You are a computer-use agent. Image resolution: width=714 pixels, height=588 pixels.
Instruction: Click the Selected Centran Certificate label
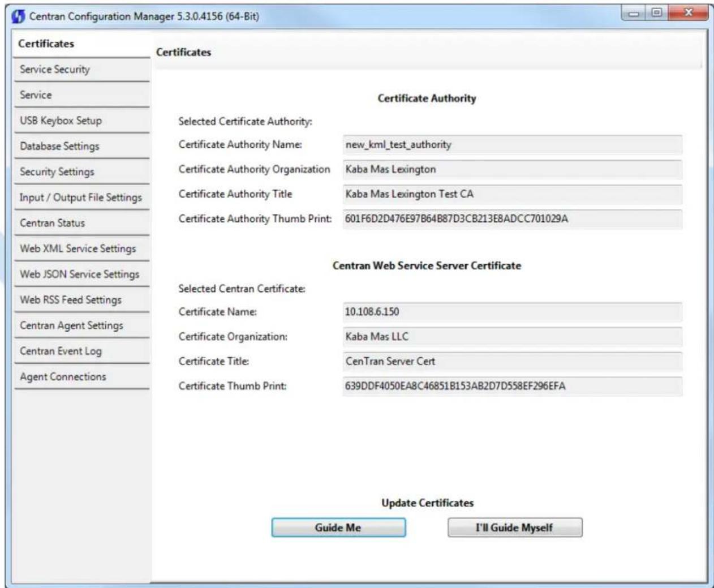click(242, 289)
